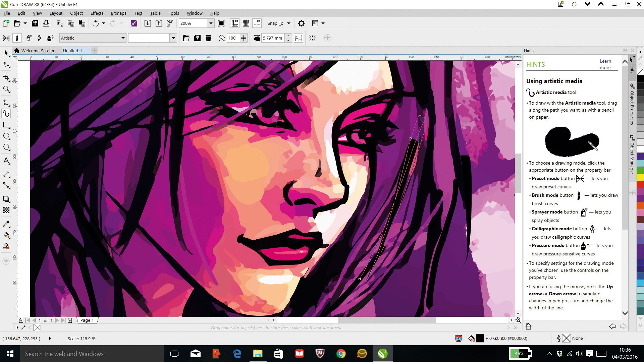Click the Untitled-1 document tab

pos(72,50)
